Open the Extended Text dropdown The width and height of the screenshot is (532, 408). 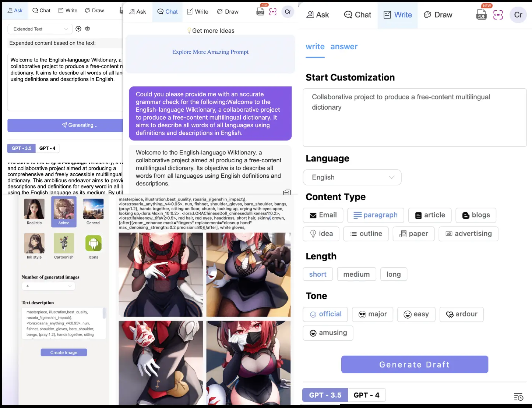coord(40,29)
